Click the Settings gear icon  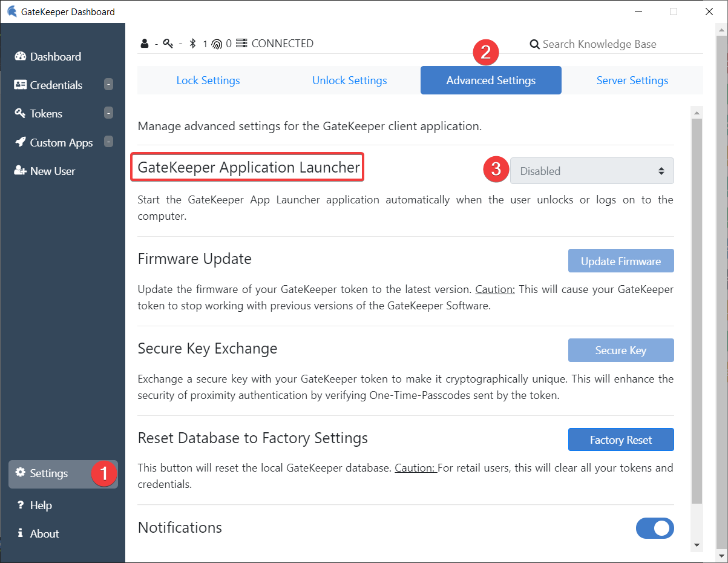click(21, 473)
